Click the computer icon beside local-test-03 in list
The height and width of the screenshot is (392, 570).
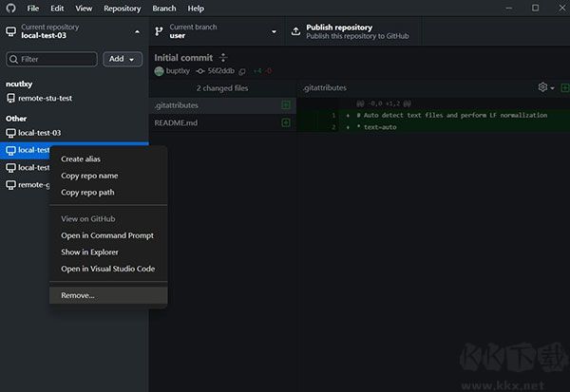(x=10, y=133)
